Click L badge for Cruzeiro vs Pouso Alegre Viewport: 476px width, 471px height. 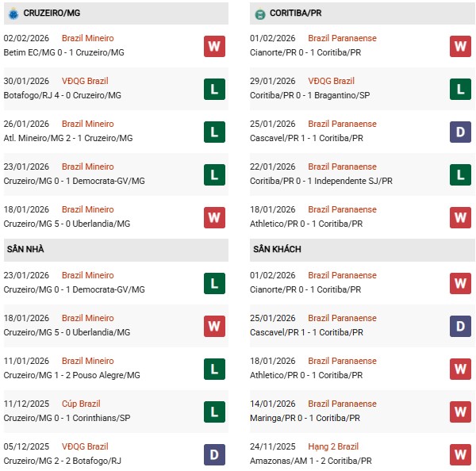coord(213,369)
